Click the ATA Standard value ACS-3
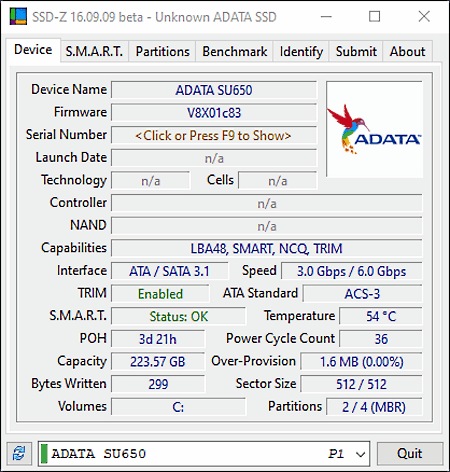Image resolution: width=450 pixels, height=472 pixels. point(362,294)
